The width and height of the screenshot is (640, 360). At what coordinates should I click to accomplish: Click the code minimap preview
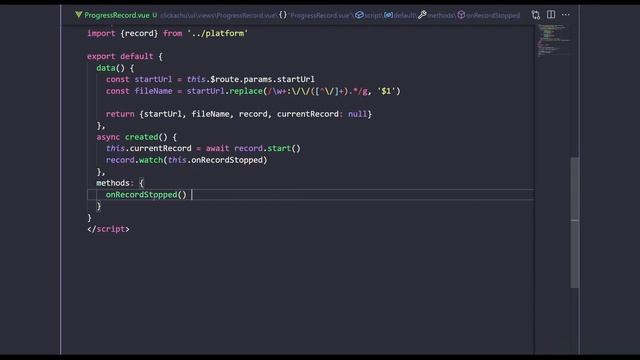(x=553, y=41)
